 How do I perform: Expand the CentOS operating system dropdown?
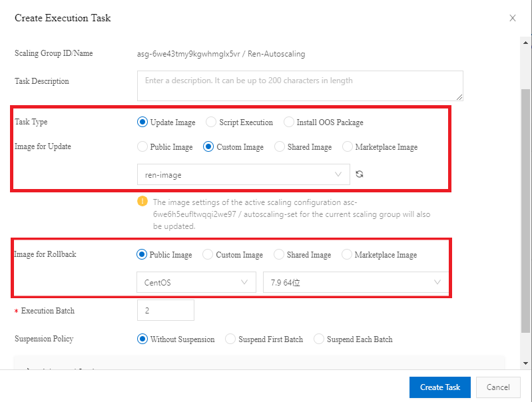click(x=196, y=282)
